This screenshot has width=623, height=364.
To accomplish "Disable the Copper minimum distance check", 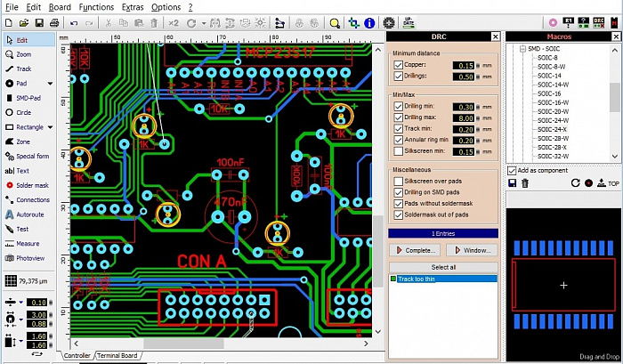I will coord(399,66).
